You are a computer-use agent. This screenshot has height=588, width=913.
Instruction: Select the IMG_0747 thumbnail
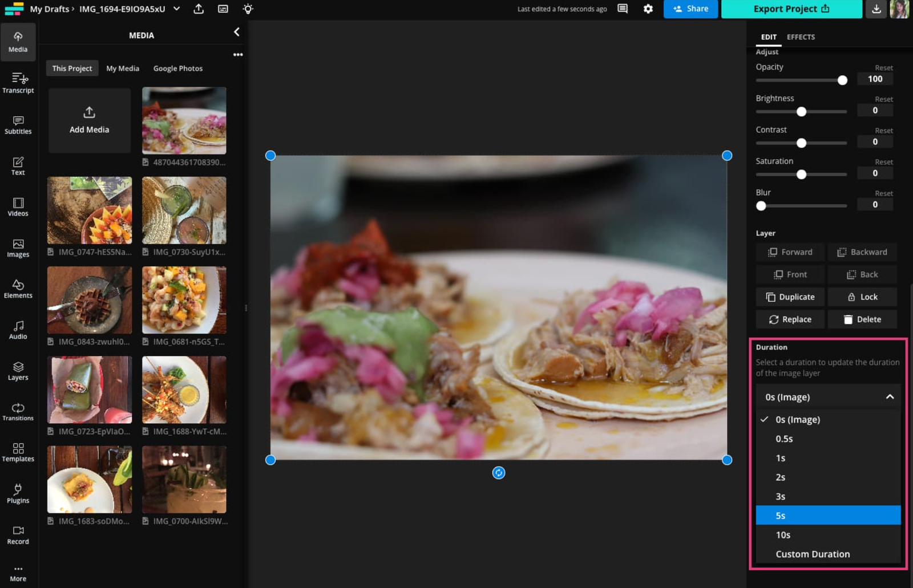pyautogui.click(x=89, y=210)
